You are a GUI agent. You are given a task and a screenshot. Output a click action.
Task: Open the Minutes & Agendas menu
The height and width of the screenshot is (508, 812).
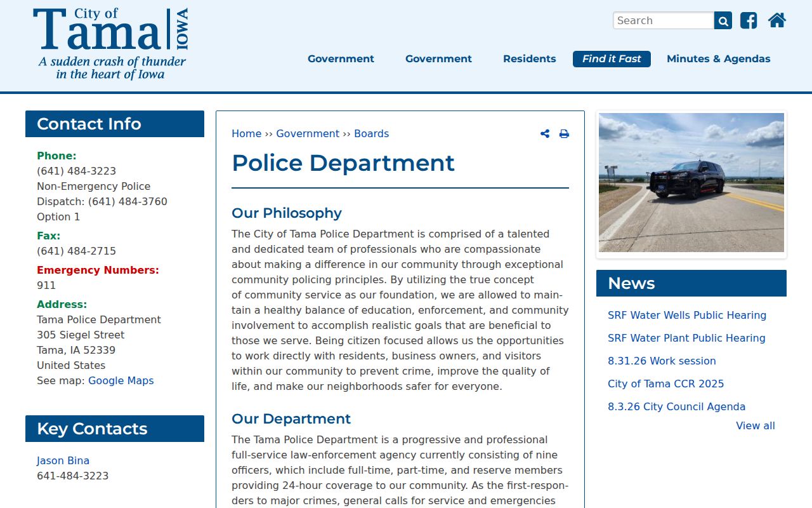tap(719, 59)
